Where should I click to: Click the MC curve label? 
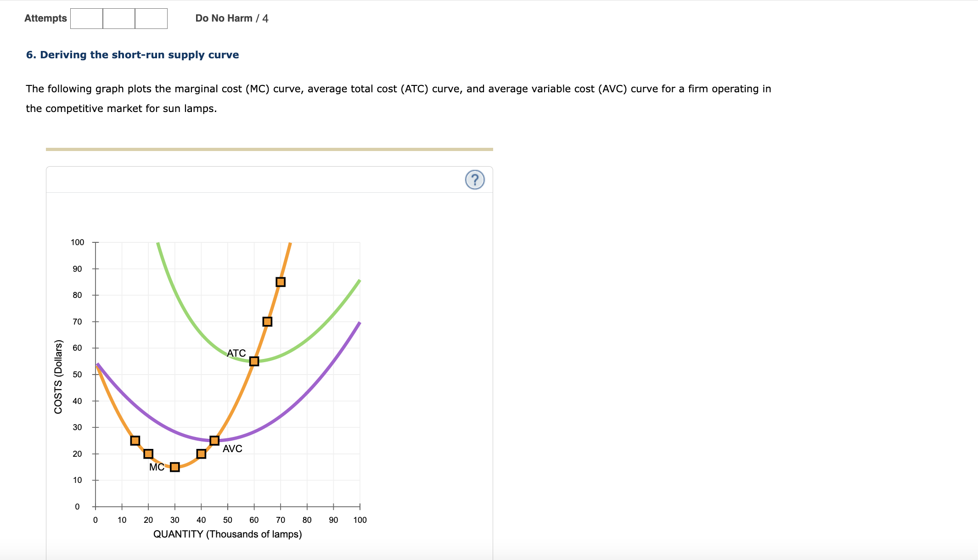tap(157, 467)
